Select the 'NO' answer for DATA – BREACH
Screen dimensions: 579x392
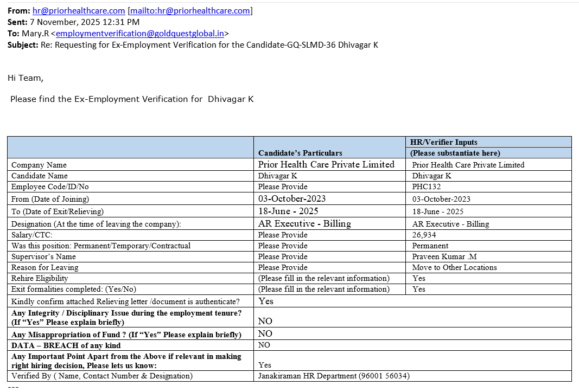(264, 345)
